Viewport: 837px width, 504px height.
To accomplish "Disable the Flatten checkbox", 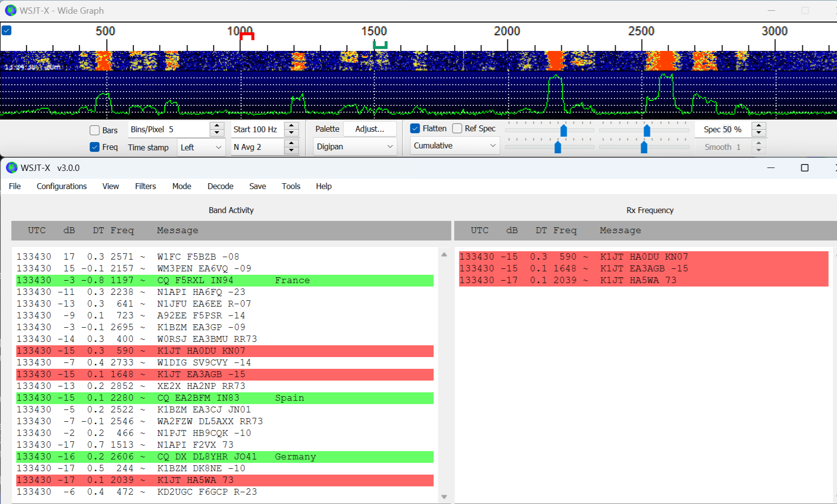I will pyautogui.click(x=415, y=128).
